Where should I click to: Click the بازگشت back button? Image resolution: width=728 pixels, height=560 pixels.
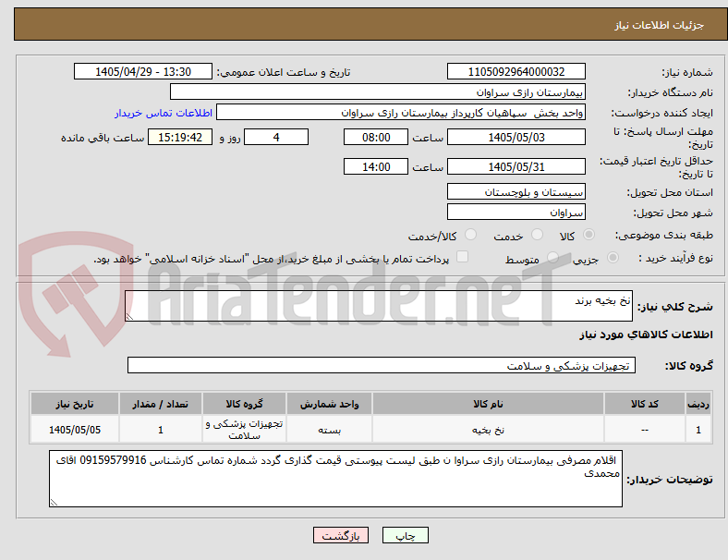(x=341, y=535)
